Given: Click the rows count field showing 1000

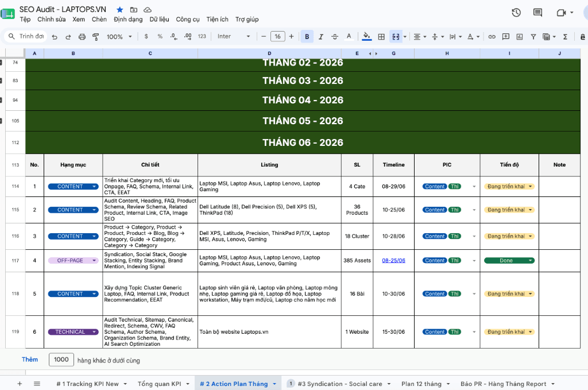Looking at the screenshot, I should click(61, 360).
